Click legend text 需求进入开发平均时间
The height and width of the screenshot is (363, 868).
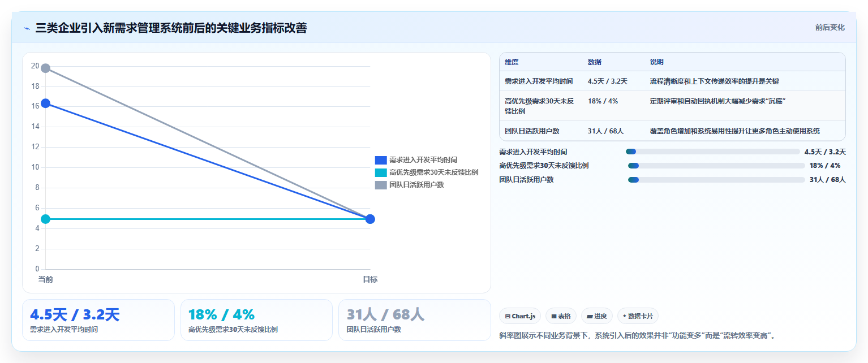point(423,160)
